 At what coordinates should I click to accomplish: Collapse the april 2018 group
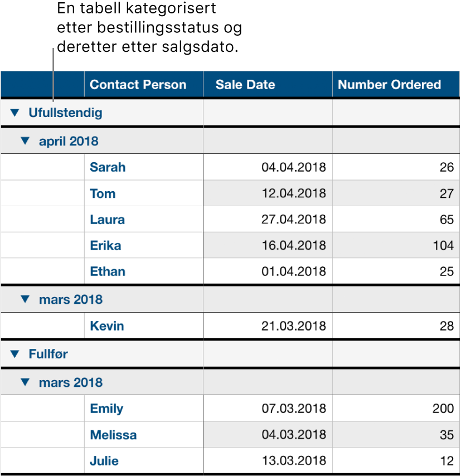[x=25, y=140]
